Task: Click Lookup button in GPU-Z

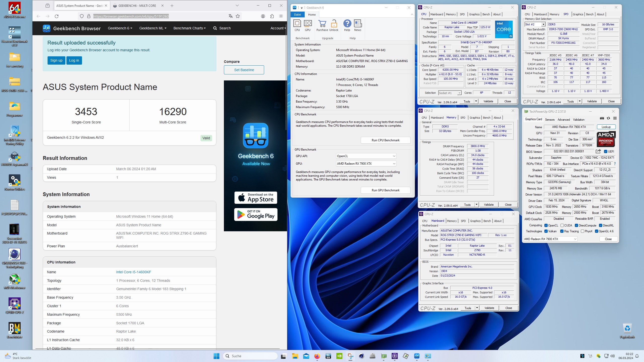Action: pyautogui.click(x=606, y=127)
